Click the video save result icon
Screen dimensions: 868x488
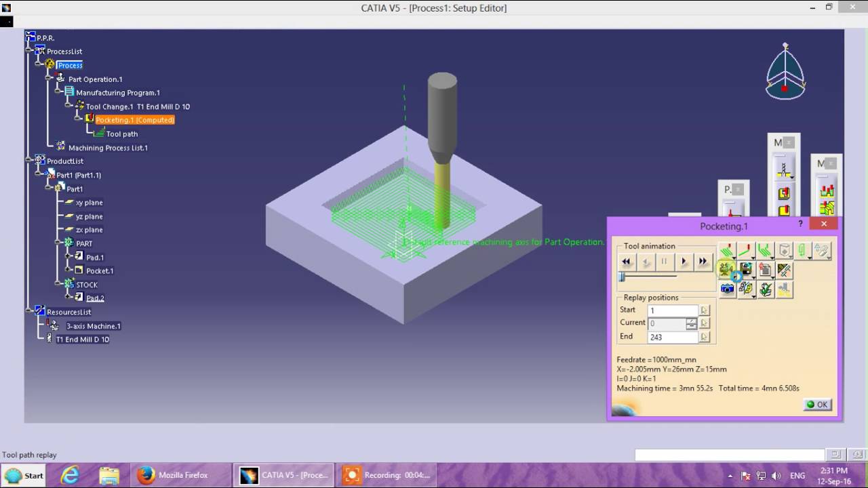tap(745, 270)
